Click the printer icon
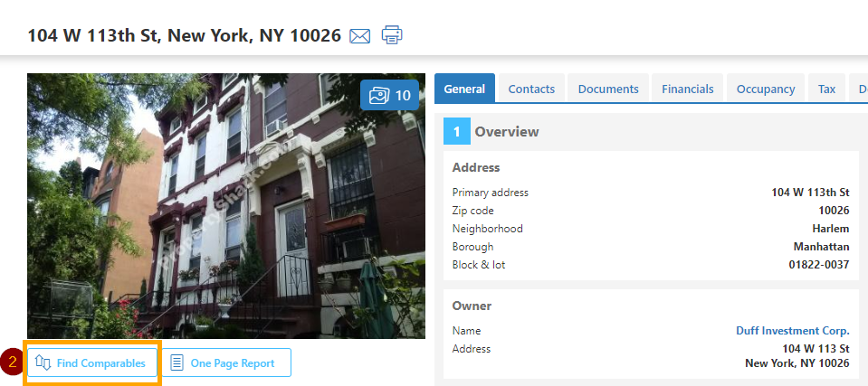 392,35
